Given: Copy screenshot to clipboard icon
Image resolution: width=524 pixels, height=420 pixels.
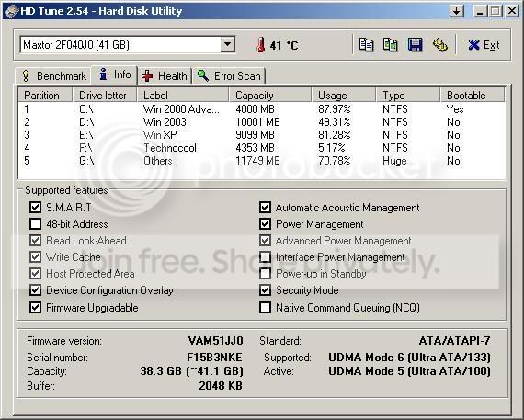Looking at the screenshot, I should [x=390, y=45].
